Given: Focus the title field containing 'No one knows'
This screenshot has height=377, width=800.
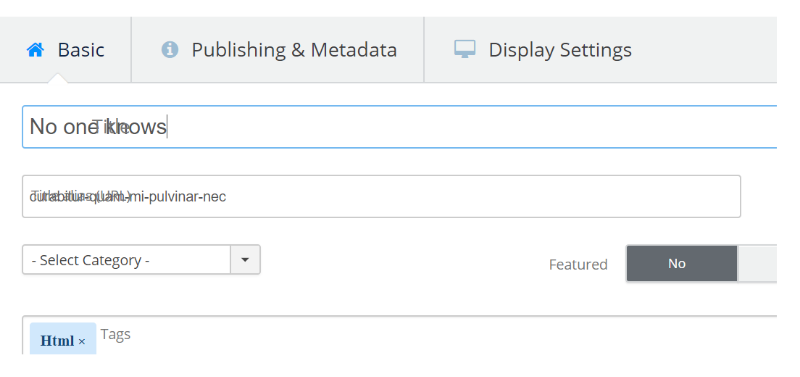Looking at the screenshot, I should point(399,127).
